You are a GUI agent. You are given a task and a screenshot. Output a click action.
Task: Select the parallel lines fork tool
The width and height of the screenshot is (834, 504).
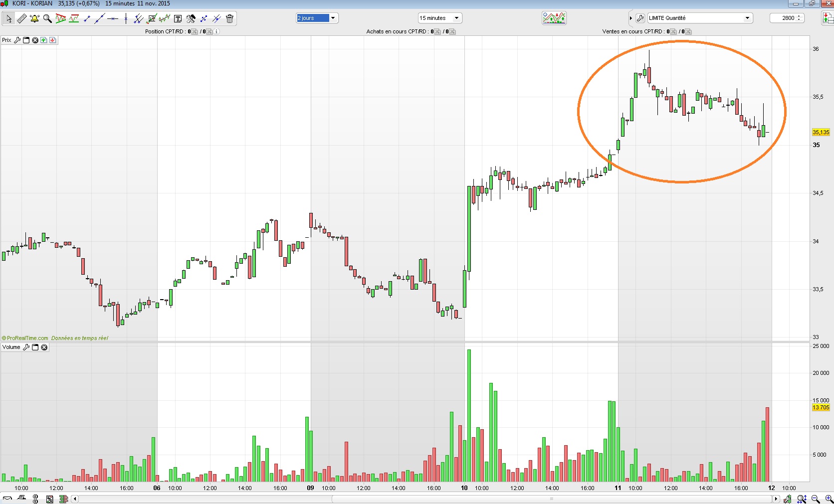(x=139, y=18)
